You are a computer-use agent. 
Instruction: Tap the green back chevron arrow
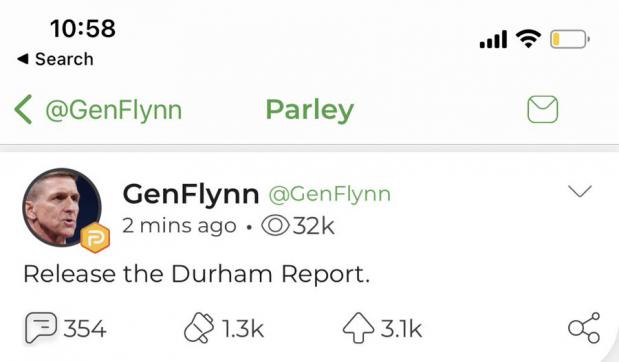[x=23, y=110]
